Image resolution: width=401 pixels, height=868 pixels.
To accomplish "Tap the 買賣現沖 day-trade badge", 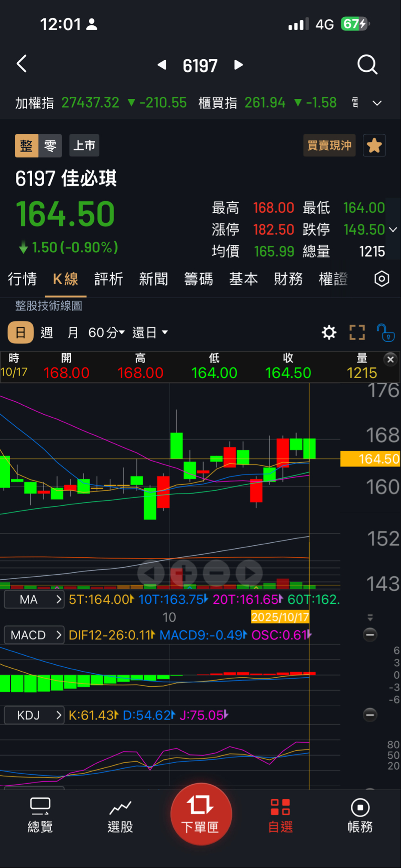I will (x=329, y=146).
